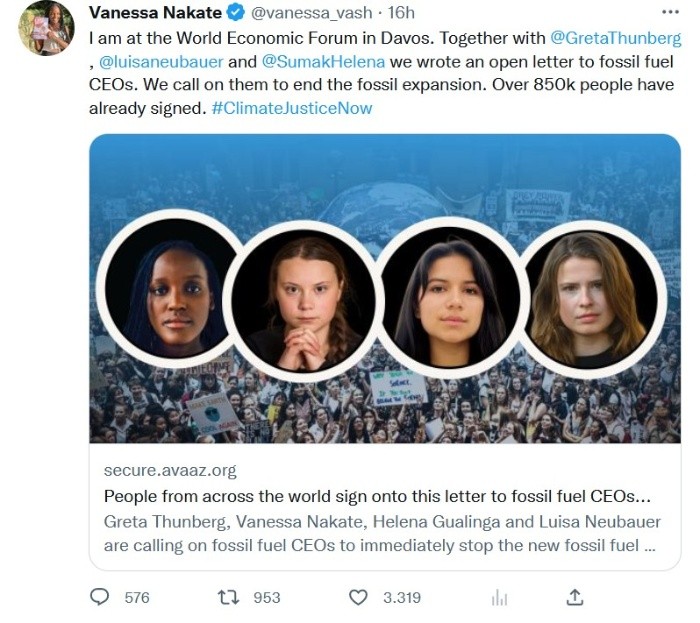Click the Vanessa Nakate display name

155,13
